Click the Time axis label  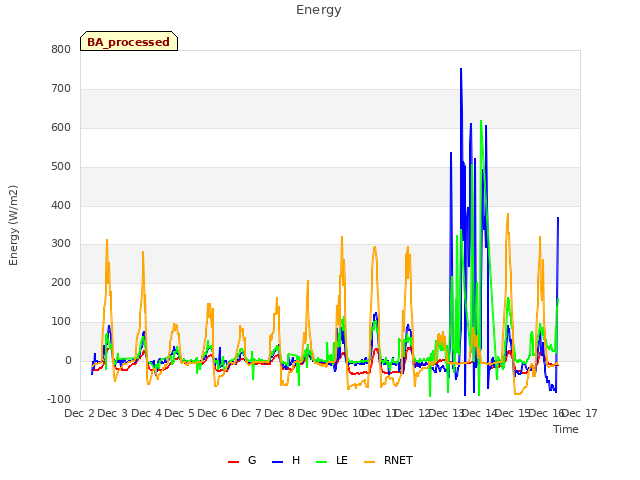[565, 429]
